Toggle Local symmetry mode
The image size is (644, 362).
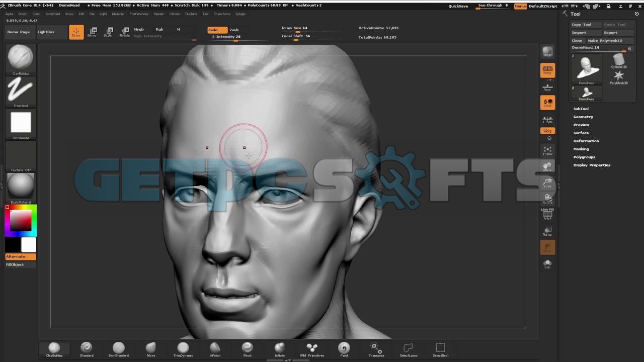pos(547,102)
